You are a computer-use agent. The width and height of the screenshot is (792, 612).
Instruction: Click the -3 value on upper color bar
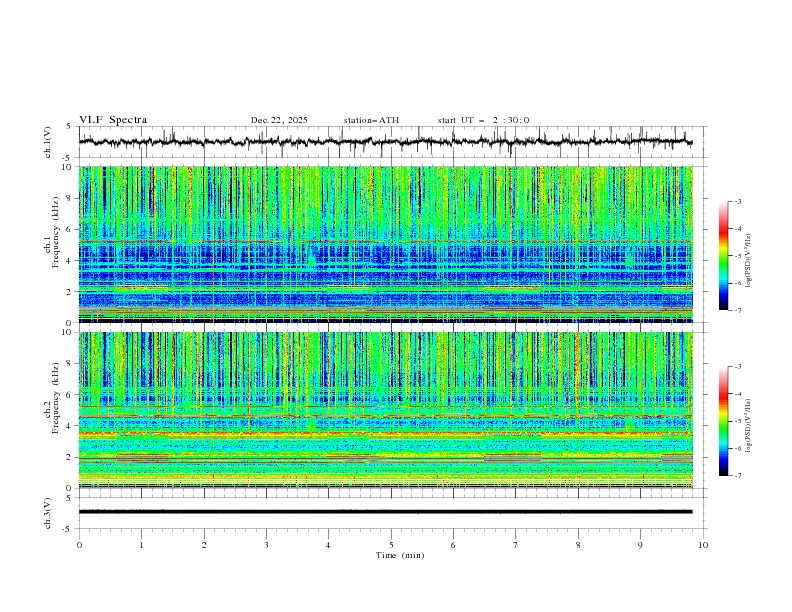point(737,202)
